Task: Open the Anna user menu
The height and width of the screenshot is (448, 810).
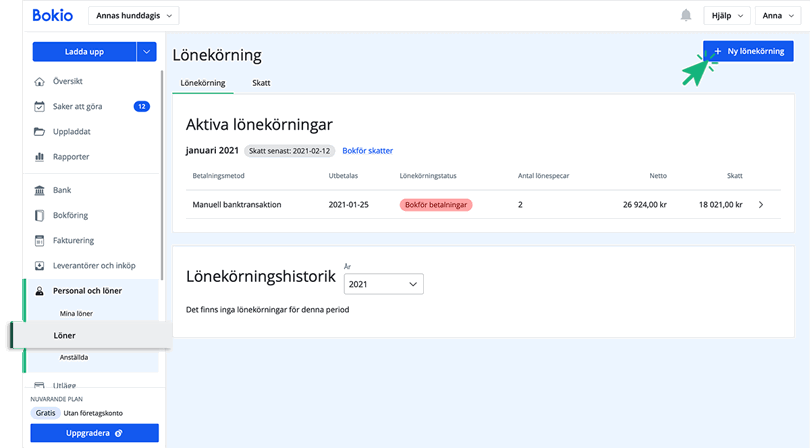Action: coord(777,16)
